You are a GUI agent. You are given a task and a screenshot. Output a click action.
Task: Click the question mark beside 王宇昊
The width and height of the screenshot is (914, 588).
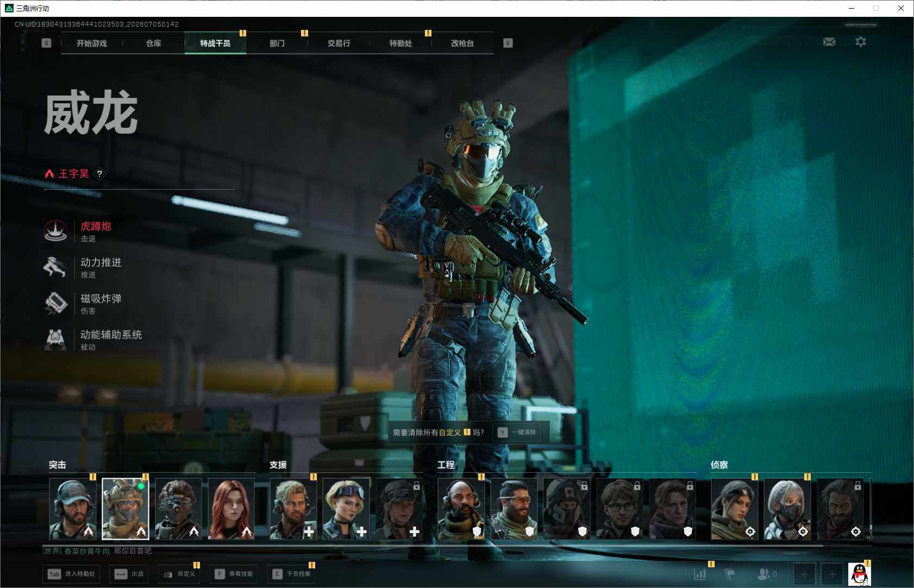click(99, 174)
